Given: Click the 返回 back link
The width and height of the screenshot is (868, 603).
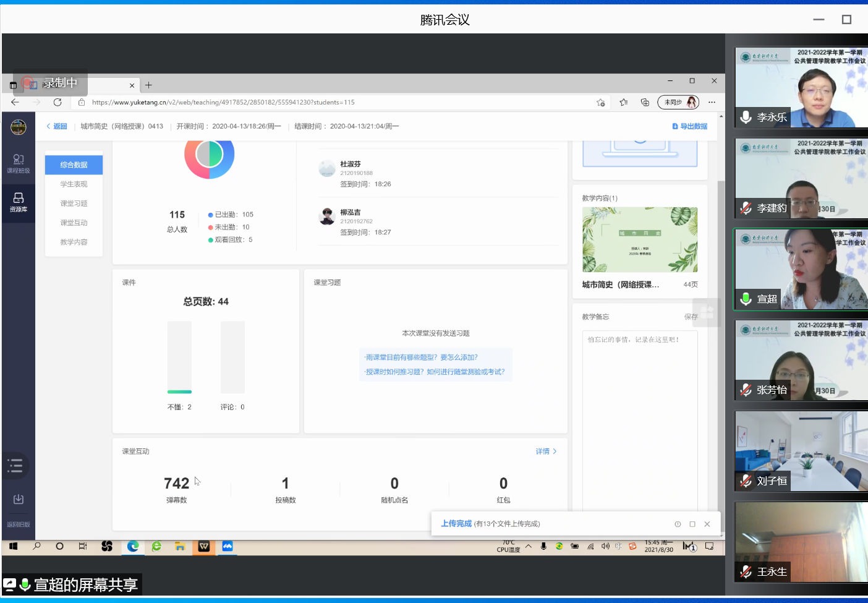Looking at the screenshot, I should coord(56,126).
